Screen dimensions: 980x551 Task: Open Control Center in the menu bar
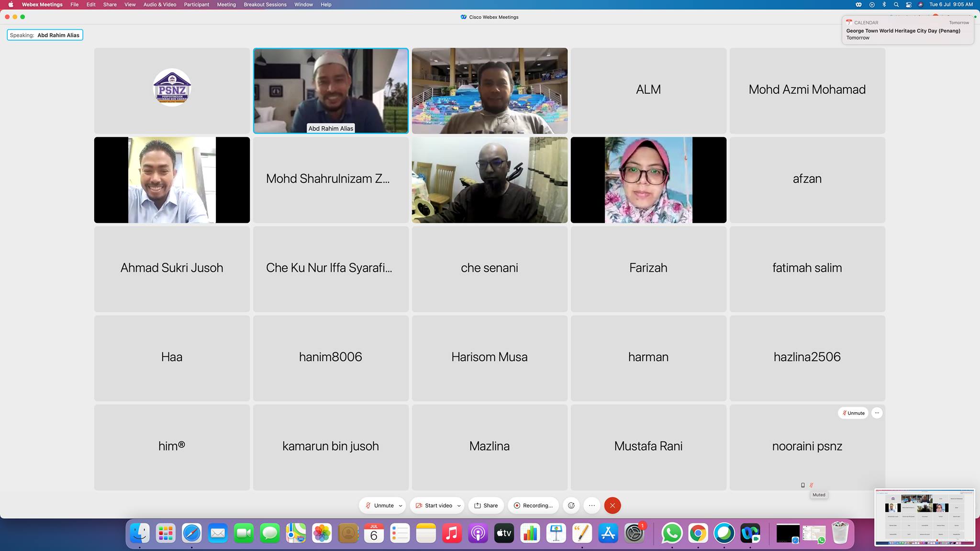coord(908,4)
